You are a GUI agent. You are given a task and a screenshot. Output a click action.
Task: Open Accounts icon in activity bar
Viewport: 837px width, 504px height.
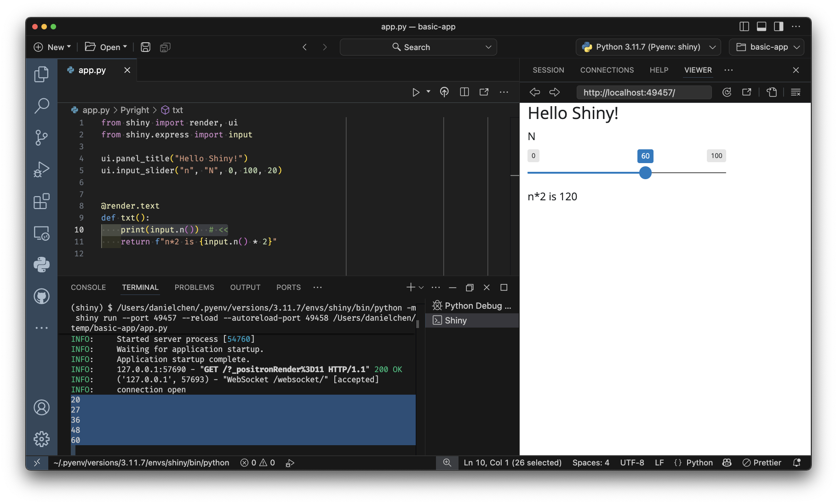tap(41, 408)
